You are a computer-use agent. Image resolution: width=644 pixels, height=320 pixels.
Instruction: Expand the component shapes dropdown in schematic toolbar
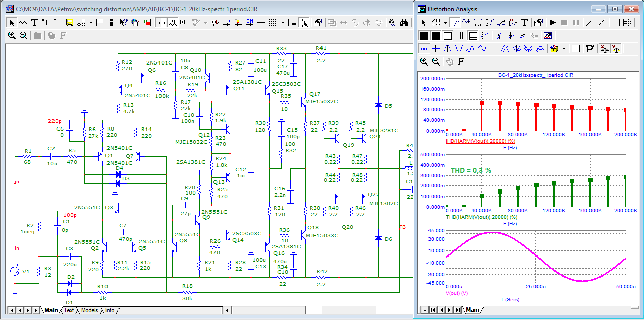point(91,22)
